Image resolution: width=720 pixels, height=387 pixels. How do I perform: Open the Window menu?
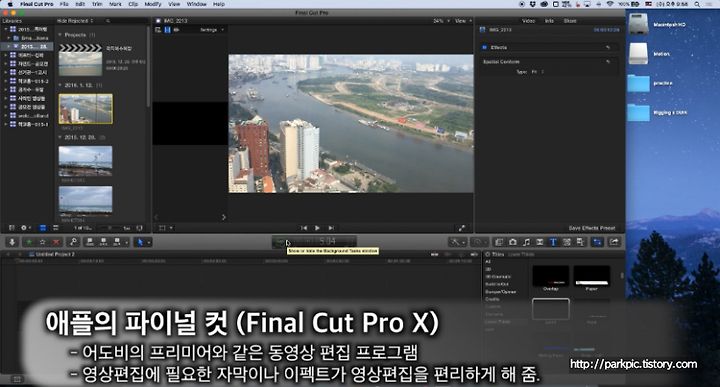[197, 4]
